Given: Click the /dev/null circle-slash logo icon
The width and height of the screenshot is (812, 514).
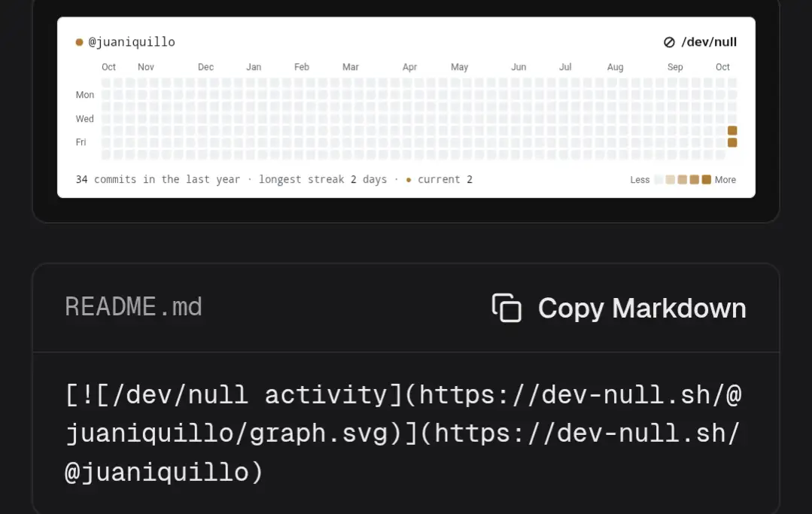Looking at the screenshot, I should [669, 42].
